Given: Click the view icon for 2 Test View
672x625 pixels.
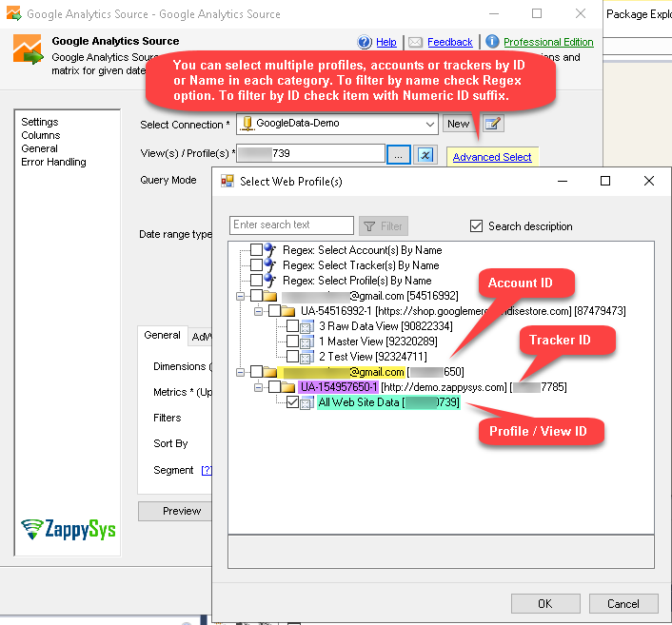Looking at the screenshot, I should [306, 357].
